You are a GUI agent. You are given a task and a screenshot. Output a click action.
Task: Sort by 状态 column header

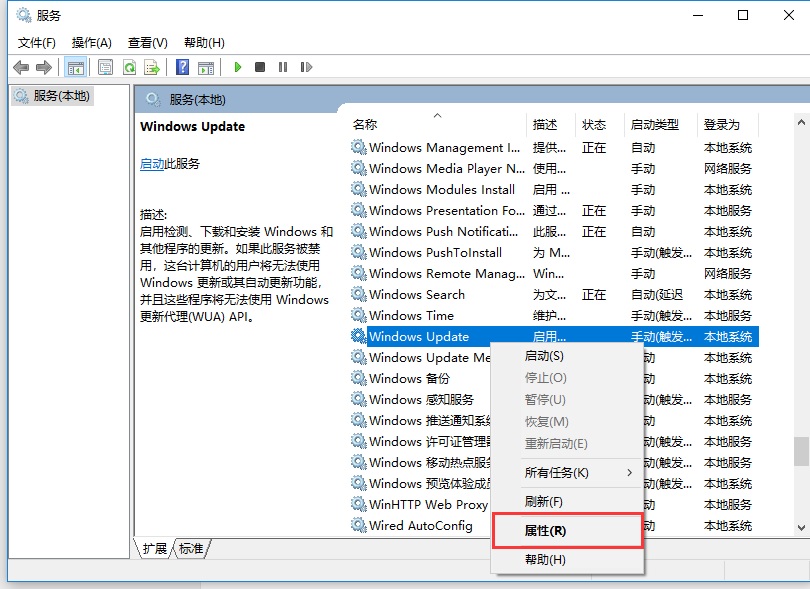coord(599,125)
